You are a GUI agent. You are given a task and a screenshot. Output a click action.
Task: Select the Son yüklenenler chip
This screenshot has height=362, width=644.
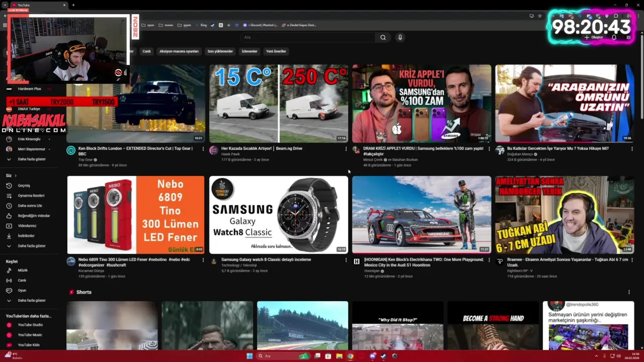tap(220, 51)
